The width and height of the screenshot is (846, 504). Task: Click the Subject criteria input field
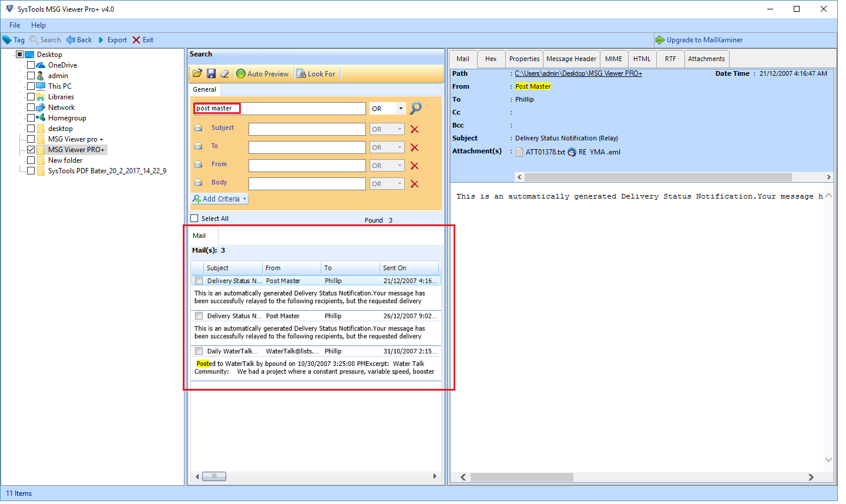[307, 129]
